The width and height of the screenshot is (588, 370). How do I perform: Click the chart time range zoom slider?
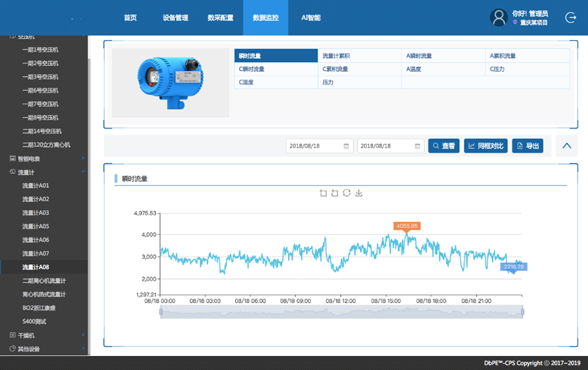click(341, 311)
